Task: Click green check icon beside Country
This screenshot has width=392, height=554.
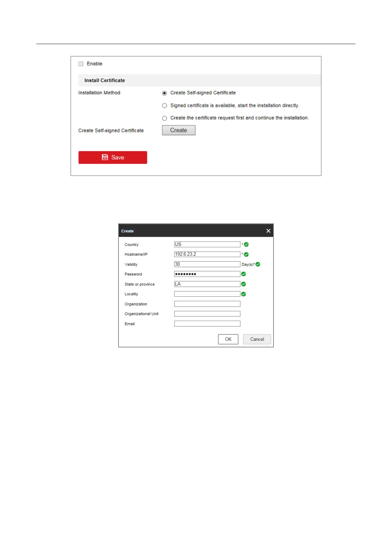Action: (x=246, y=244)
